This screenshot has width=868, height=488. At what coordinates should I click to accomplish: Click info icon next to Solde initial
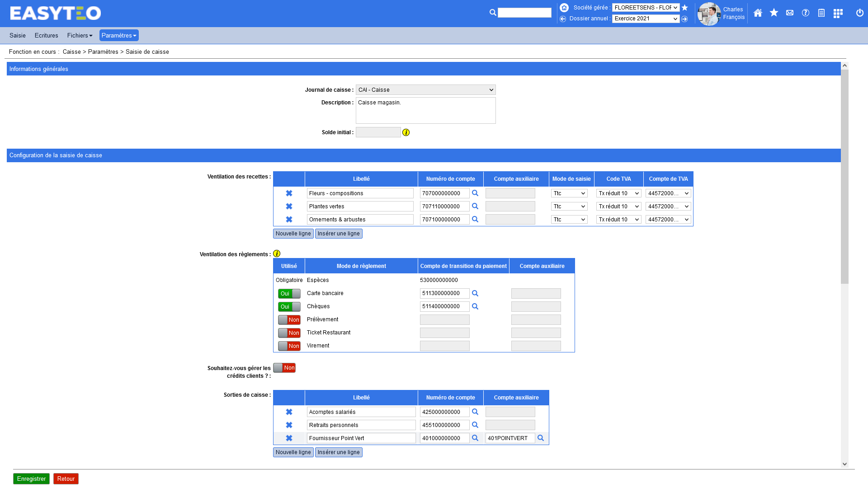coord(406,132)
